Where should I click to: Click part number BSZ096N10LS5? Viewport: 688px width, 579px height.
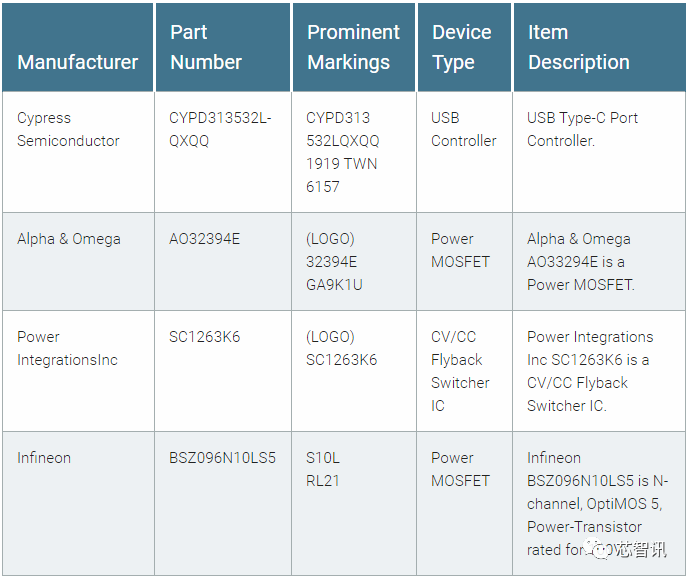[x=222, y=458]
